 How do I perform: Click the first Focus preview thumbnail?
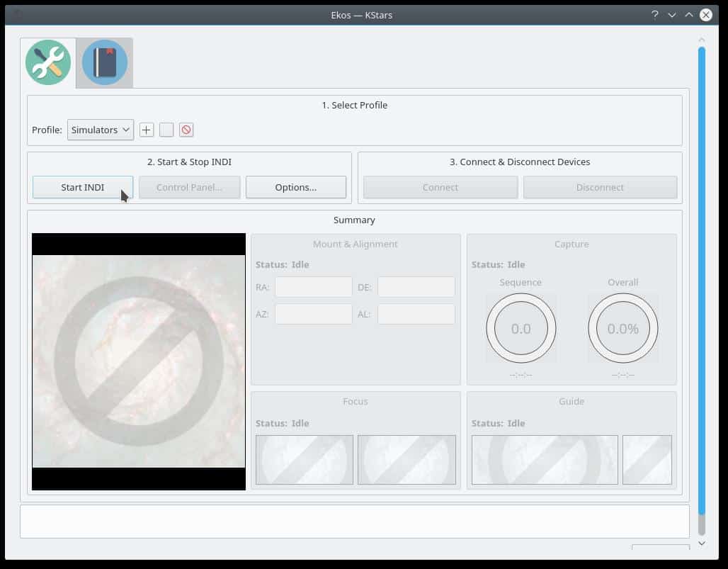305,460
